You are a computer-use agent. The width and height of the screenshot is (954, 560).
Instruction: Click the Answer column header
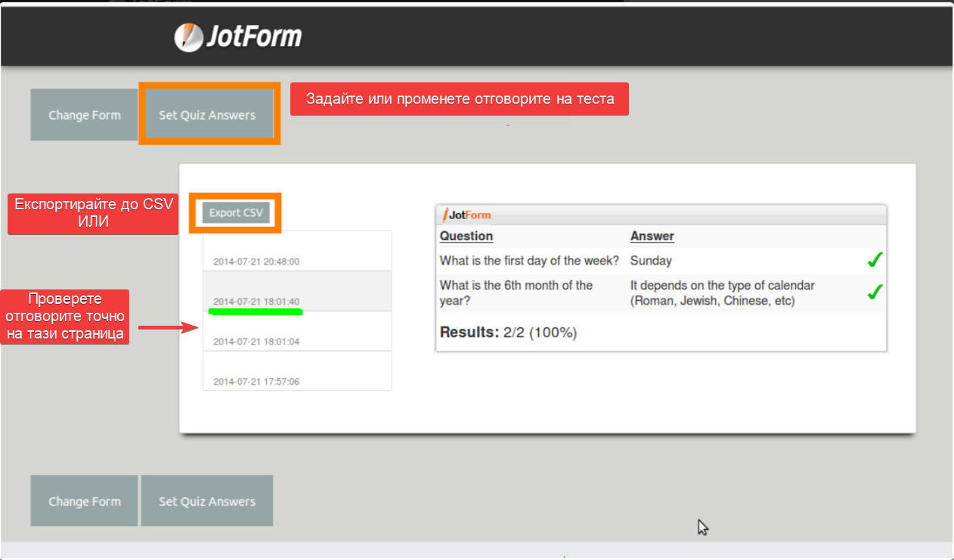tap(652, 236)
